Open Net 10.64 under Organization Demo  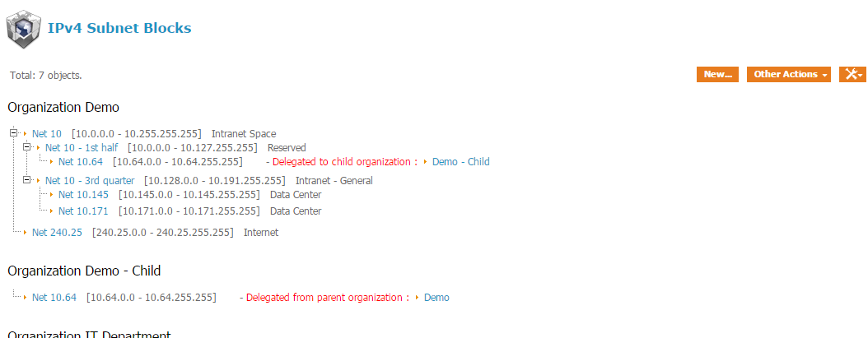point(81,162)
